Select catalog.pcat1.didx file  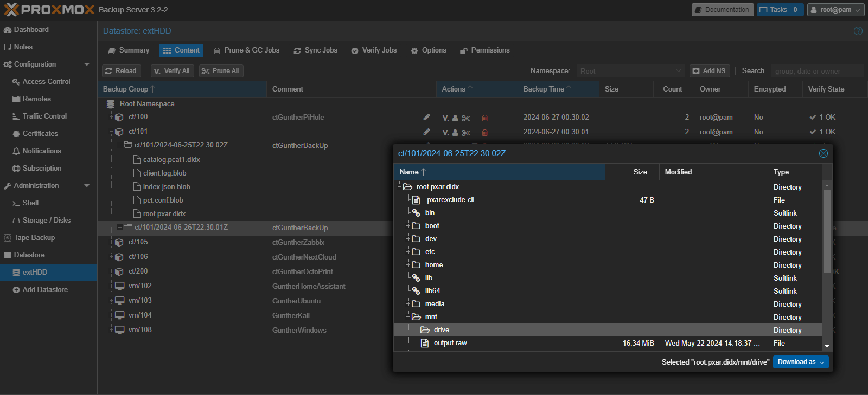point(171,160)
